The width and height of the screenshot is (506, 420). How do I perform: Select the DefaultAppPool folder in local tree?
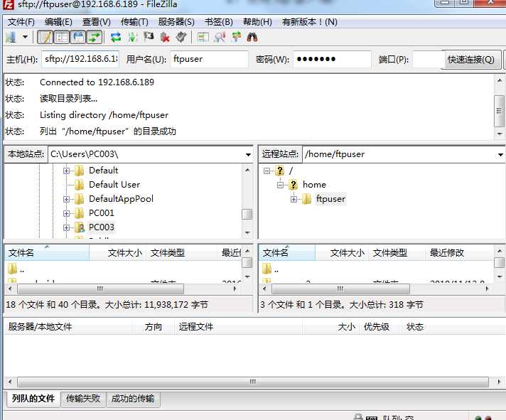pyautogui.click(x=121, y=199)
